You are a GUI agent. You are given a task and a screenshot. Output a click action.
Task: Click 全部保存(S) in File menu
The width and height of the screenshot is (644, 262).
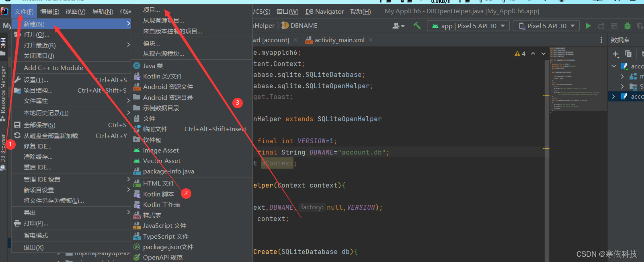coord(72,125)
